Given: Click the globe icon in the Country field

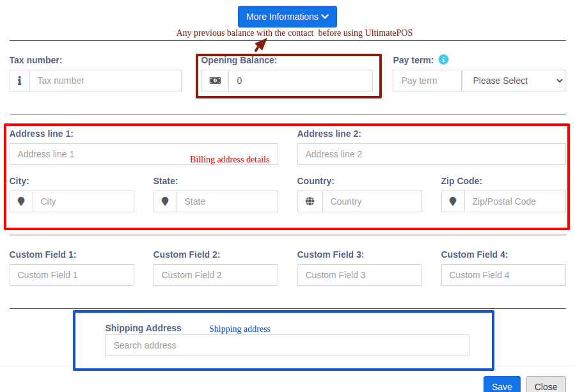Looking at the screenshot, I should [x=310, y=201].
